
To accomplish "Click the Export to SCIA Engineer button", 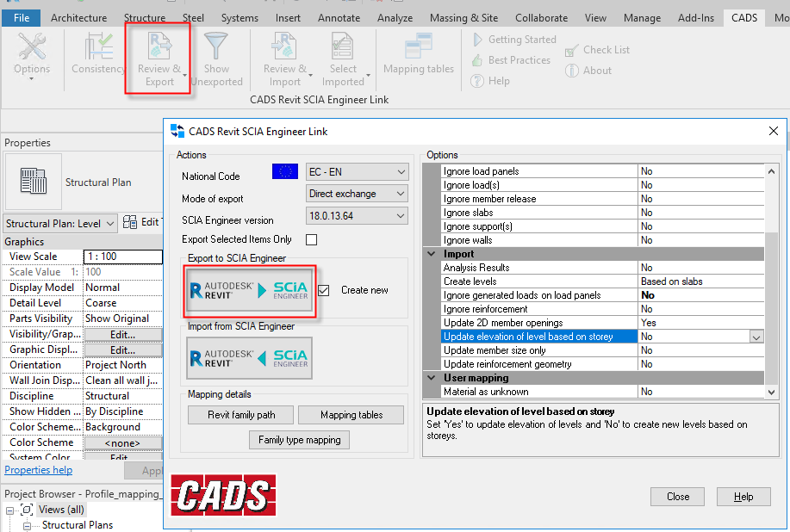I will coord(250,291).
